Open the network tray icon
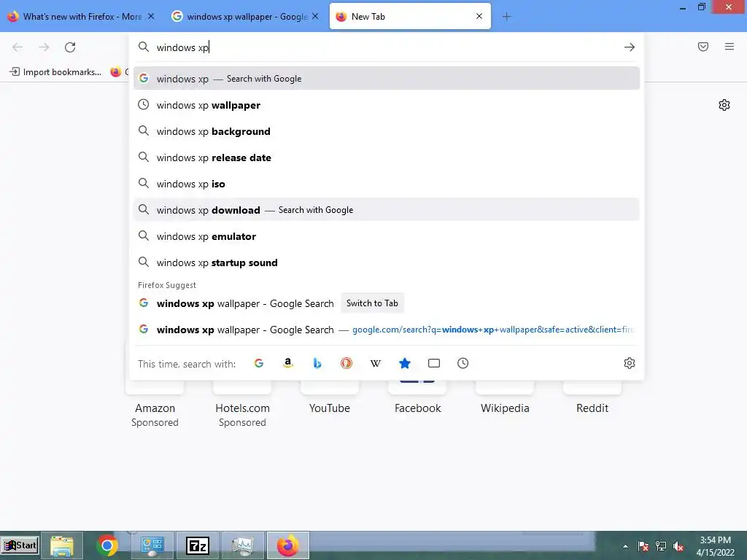Image resolution: width=747 pixels, height=560 pixels. [x=660, y=546]
